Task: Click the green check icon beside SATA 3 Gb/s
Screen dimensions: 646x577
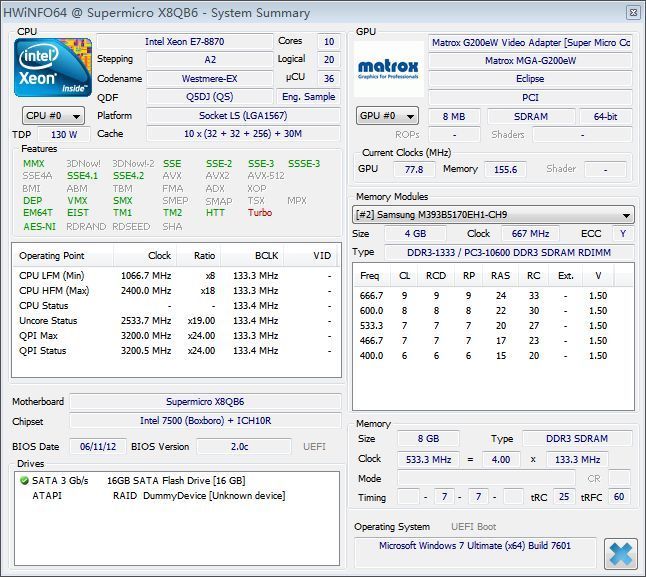Action: pos(24,480)
